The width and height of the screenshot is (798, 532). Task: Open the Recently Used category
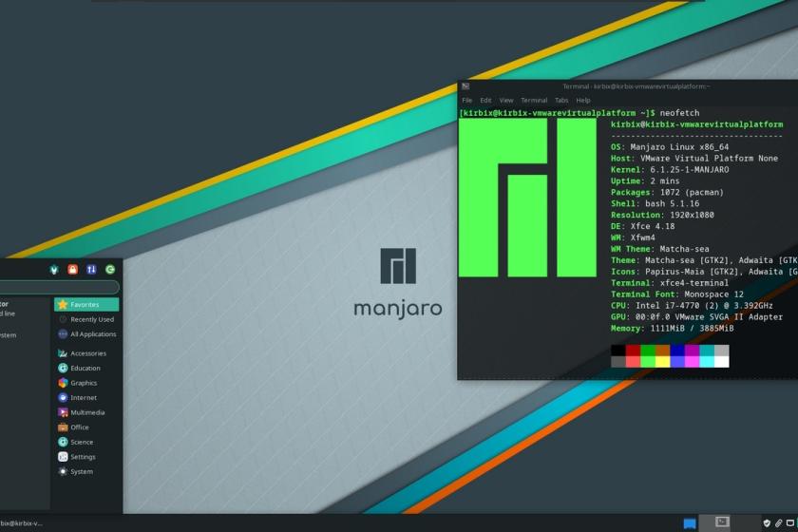(86, 319)
